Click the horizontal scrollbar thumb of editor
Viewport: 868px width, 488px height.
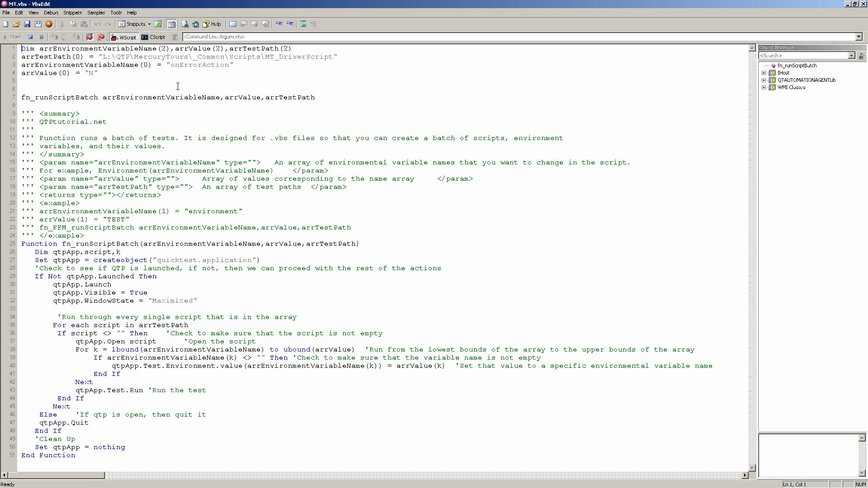(x=57, y=475)
